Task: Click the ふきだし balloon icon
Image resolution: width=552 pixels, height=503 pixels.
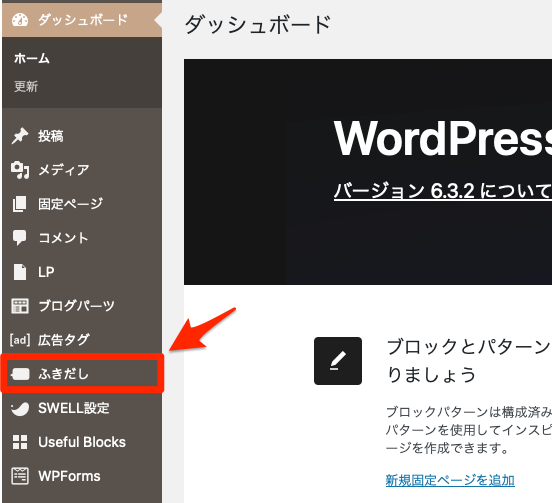Action: pos(20,374)
